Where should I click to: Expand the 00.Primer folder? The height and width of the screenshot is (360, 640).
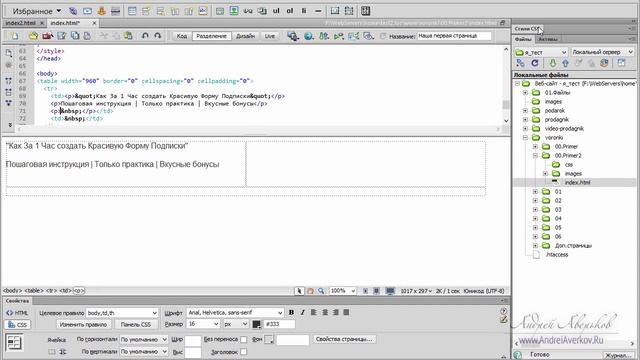[535, 147]
